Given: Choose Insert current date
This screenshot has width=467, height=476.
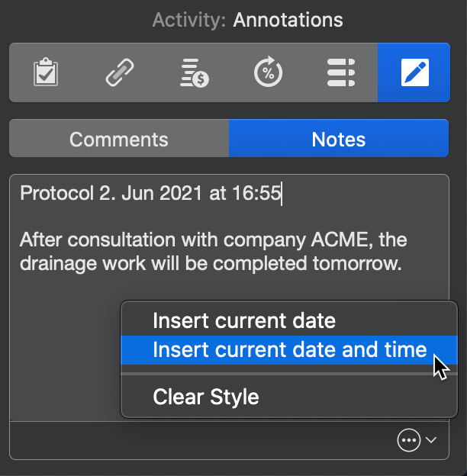Looking at the screenshot, I should coord(243,320).
